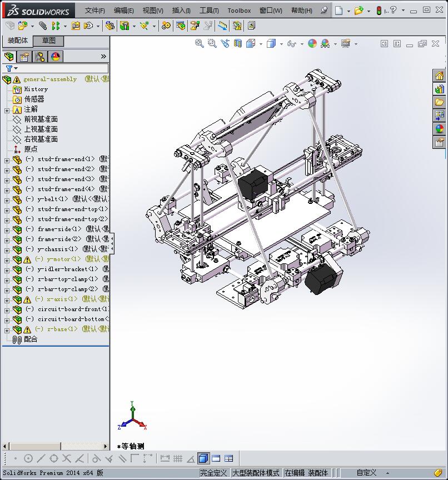Toggle grid display icon in bottom toolbar
This screenshot has height=480, width=448.
178,458
